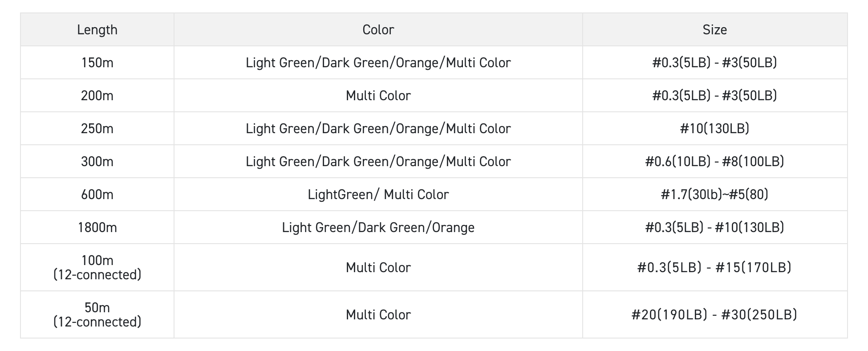Click the #0.3(5LB) - #15(170LB) size cell
Viewport: 868px width, 351px height.
click(714, 267)
